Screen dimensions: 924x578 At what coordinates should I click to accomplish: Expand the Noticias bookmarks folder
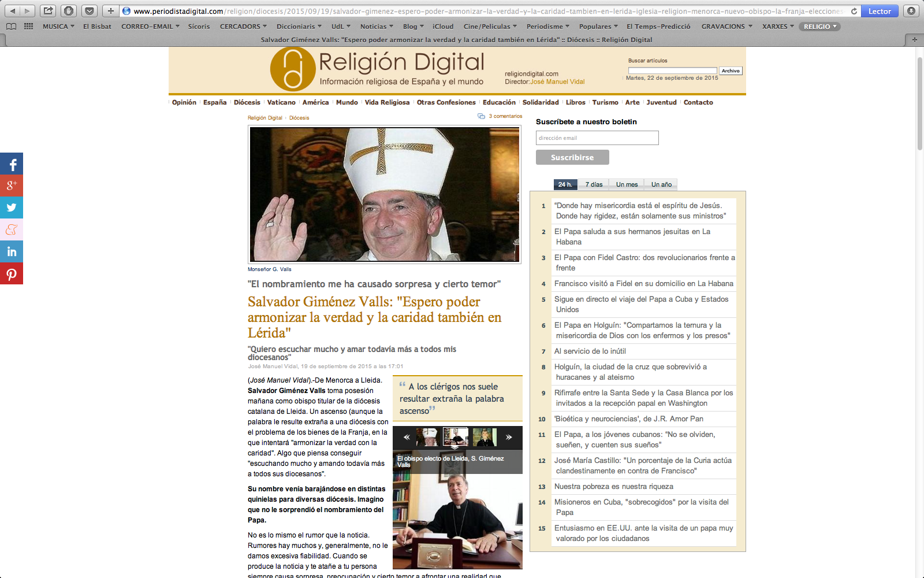point(376,27)
